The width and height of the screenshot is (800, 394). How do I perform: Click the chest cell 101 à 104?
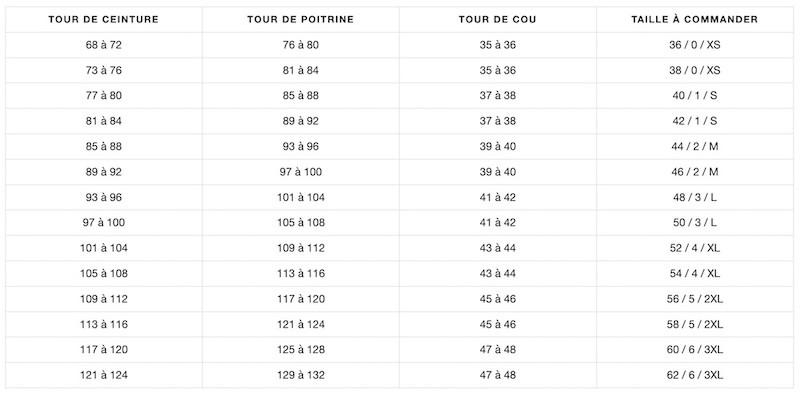(301, 198)
